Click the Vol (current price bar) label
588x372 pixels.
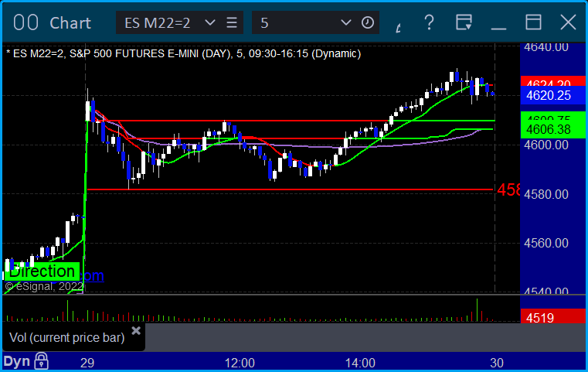click(x=66, y=337)
